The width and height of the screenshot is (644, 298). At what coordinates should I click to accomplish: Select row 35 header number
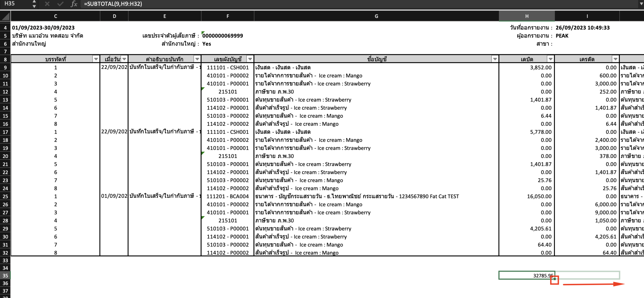click(x=5, y=276)
